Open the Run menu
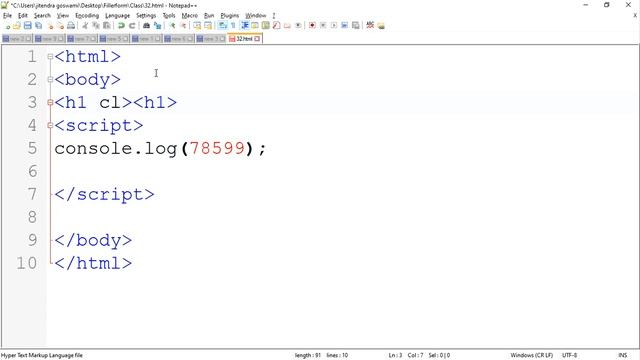The image size is (640, 360). coord(209,16)
